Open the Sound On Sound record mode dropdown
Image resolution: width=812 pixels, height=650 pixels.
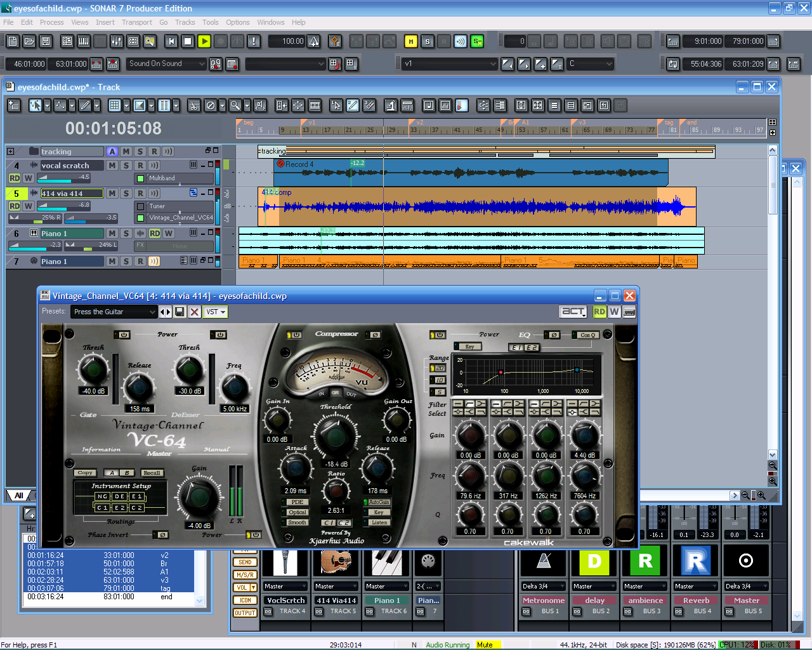[166, 64]
